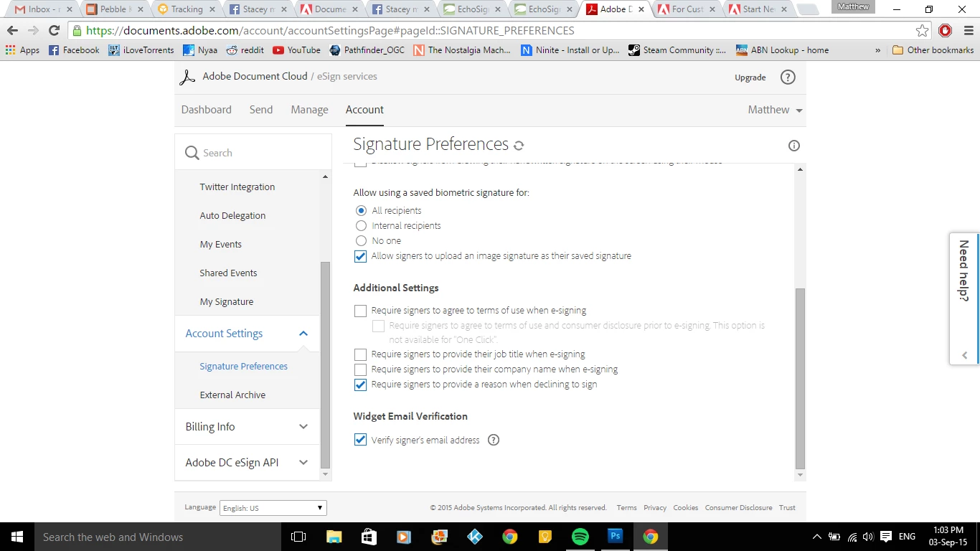980x551 pixels.
Task: Click the Adobe Document Cloud logo
Action: click(x=187, y=77)
